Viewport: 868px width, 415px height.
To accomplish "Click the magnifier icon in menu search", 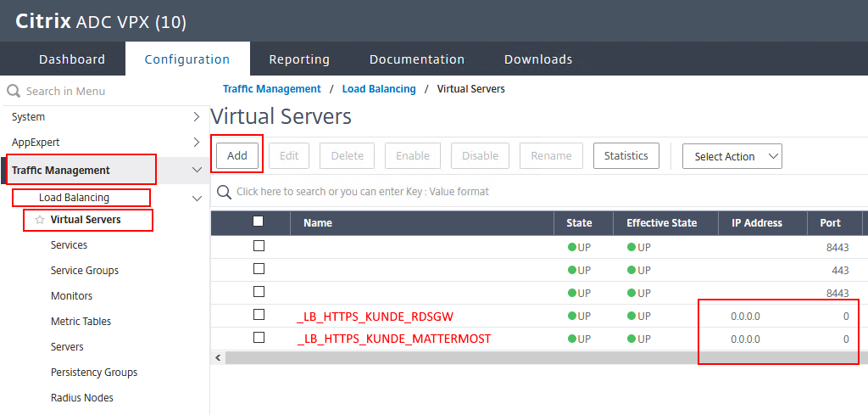I will pyautogui.click(x=14, y=91).
